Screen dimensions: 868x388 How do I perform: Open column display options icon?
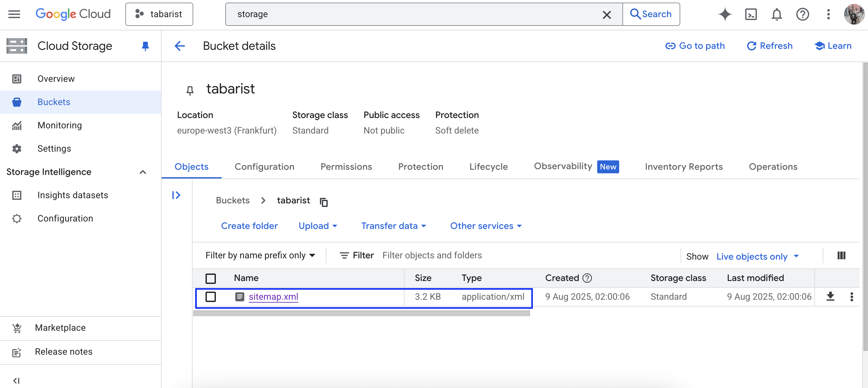coord(841,255)
